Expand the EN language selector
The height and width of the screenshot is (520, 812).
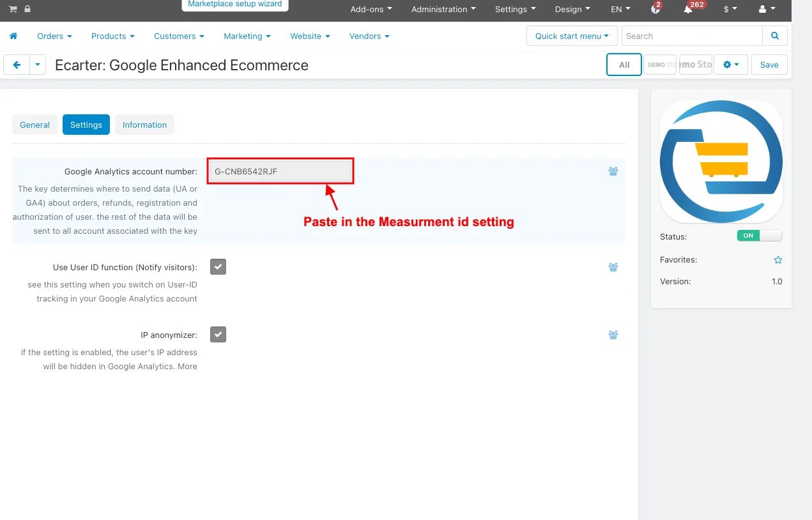[620, 10]
